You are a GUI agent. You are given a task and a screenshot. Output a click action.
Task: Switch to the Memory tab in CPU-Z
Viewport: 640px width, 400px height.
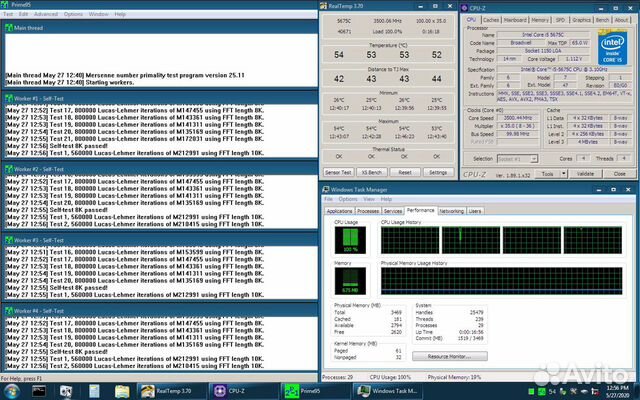pyautogui.click(x=540, y=20)
